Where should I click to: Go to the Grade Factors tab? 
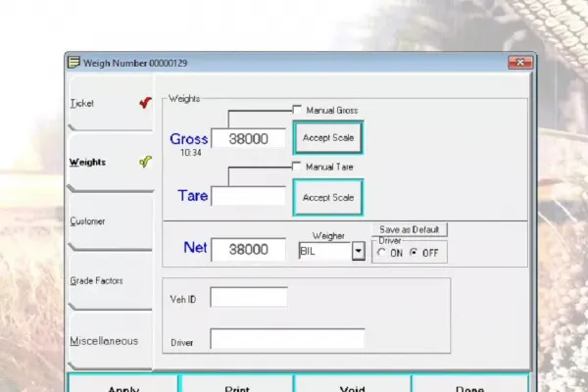point(111,280)
